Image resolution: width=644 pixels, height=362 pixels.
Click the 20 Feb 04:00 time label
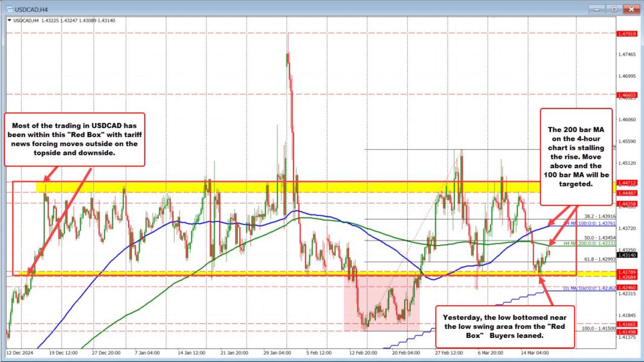click(x=406, y=352)
